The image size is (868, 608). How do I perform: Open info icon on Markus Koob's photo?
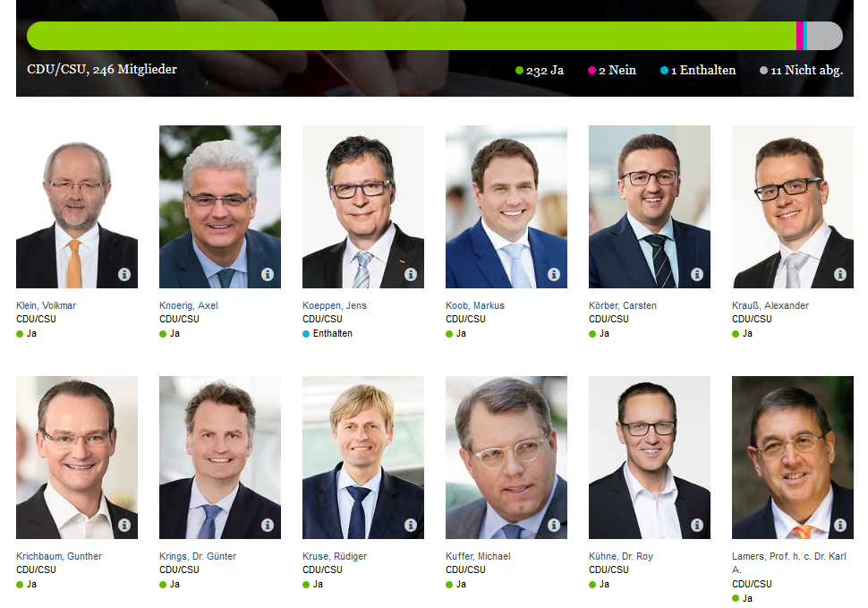point(554,274)
